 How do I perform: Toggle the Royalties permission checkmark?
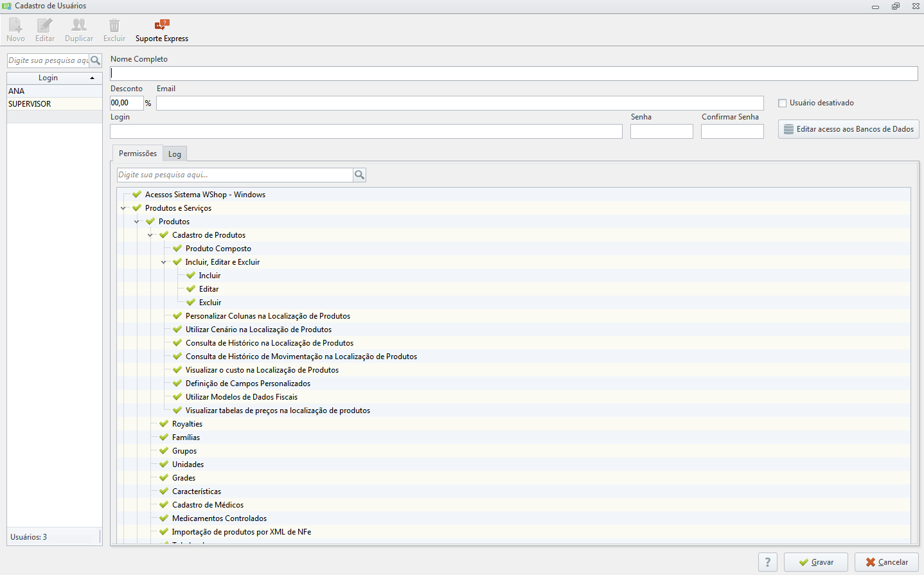click(x=164, y=424)
